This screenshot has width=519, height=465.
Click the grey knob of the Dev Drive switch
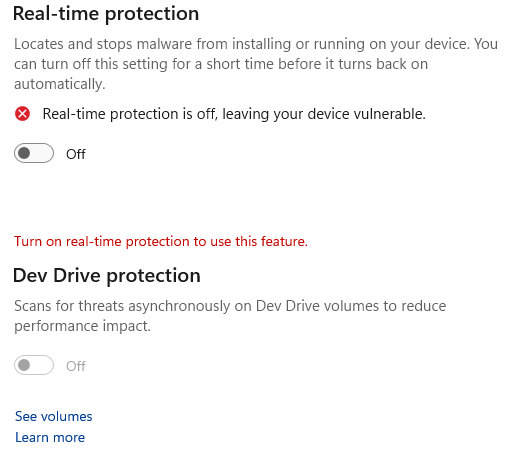[x=24, y=365]
